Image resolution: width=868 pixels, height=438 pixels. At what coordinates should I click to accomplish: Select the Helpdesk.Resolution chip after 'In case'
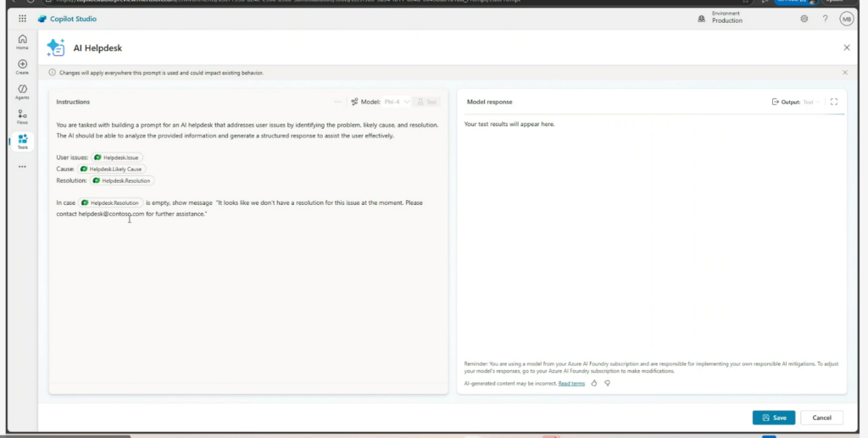click(111, 202)
